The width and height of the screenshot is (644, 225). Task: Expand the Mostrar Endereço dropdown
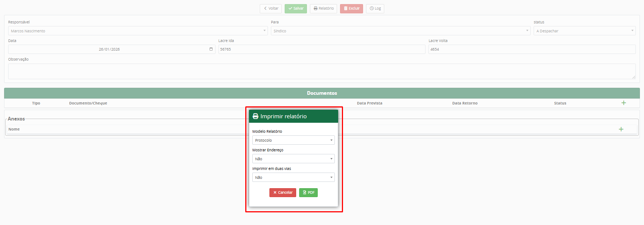(x=293, y=159)
